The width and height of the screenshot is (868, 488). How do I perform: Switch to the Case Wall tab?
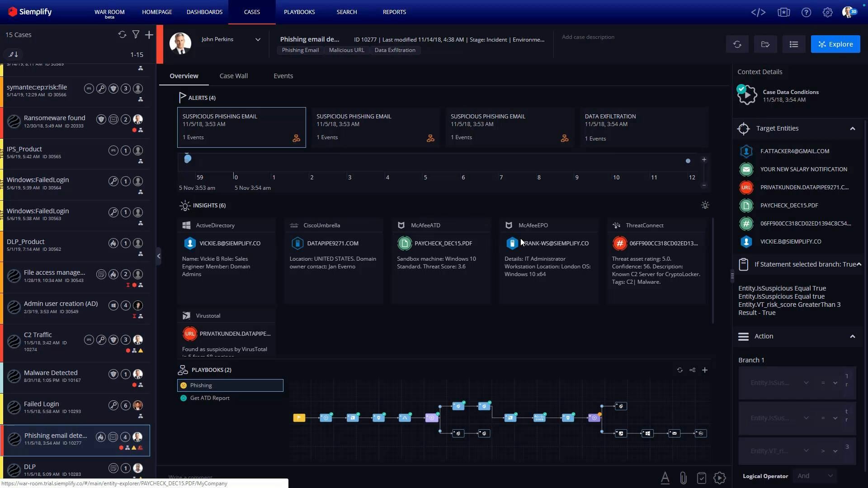(x=234, y=75)
